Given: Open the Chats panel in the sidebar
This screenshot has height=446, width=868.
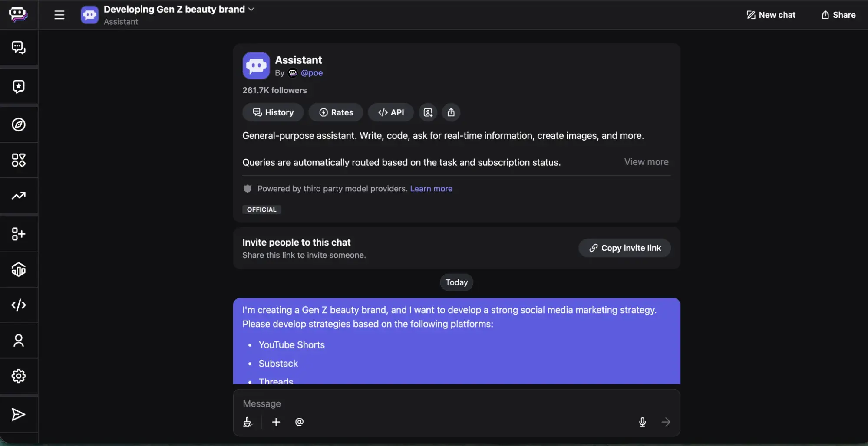Looking at the screenshot, I should pos(18,48).
